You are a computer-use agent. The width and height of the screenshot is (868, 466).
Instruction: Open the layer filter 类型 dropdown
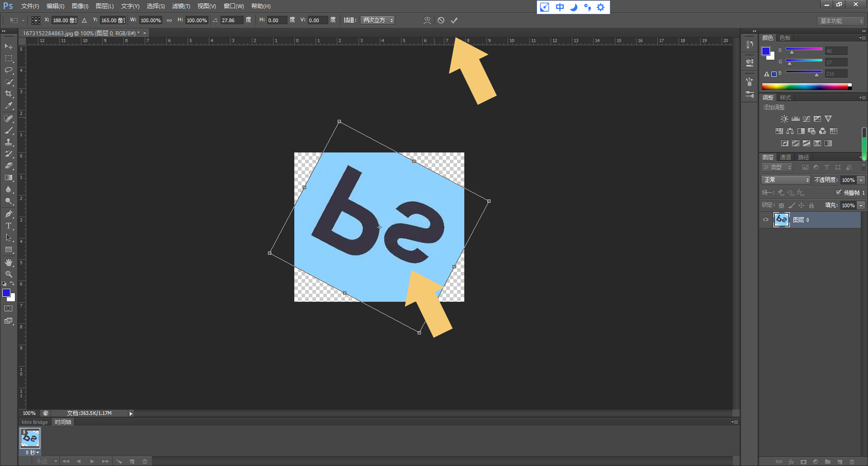point(777,167)
